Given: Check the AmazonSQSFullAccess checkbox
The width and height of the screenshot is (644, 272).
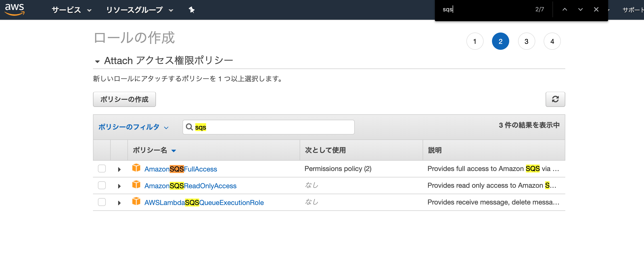Looking at the screenshot, I should tap(102, 169).
